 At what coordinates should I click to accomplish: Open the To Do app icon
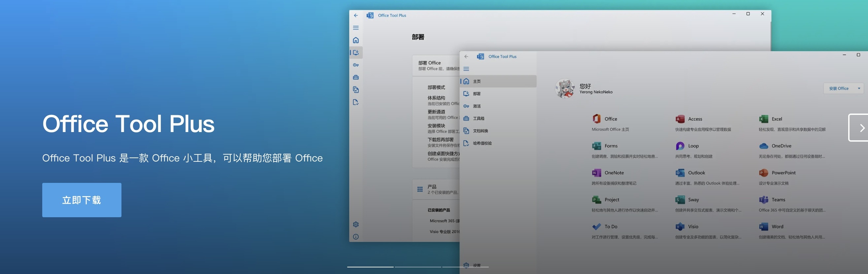(596, 226)
